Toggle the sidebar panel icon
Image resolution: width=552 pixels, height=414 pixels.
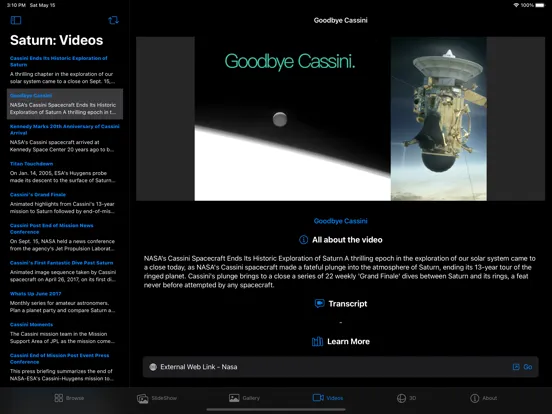tap(16, 20)
